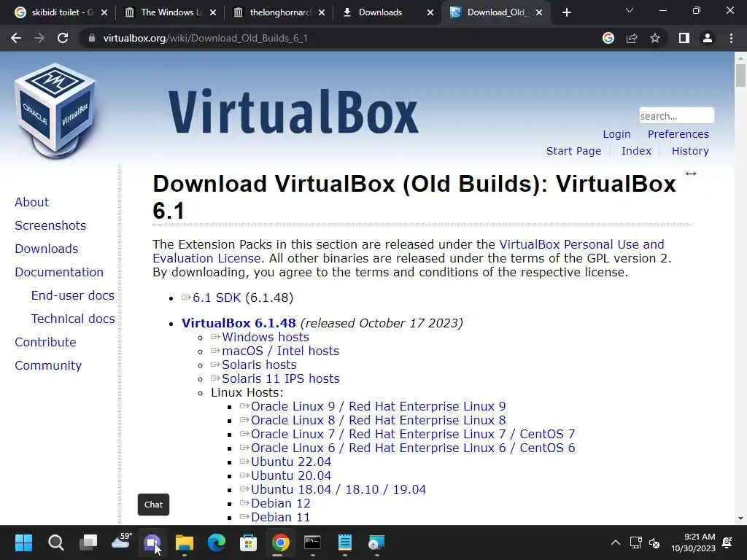The width and height of the screenshot is (747, 560).
Task: Open the disc image app on the taskbar
Action: [x=376, y=542]
